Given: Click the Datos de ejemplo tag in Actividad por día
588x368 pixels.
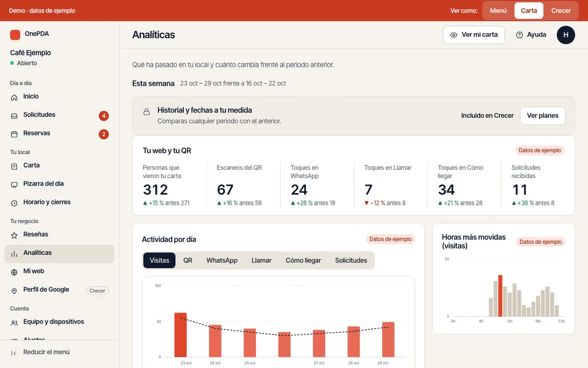Looking at the screenshot, I should point(391,239).
